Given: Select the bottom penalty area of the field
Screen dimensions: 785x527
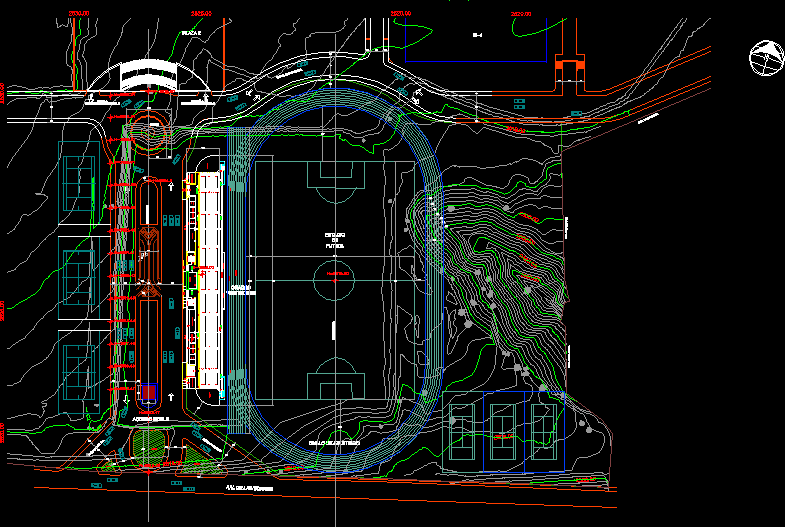Looking at the screenshot, I should coord(335,379).
